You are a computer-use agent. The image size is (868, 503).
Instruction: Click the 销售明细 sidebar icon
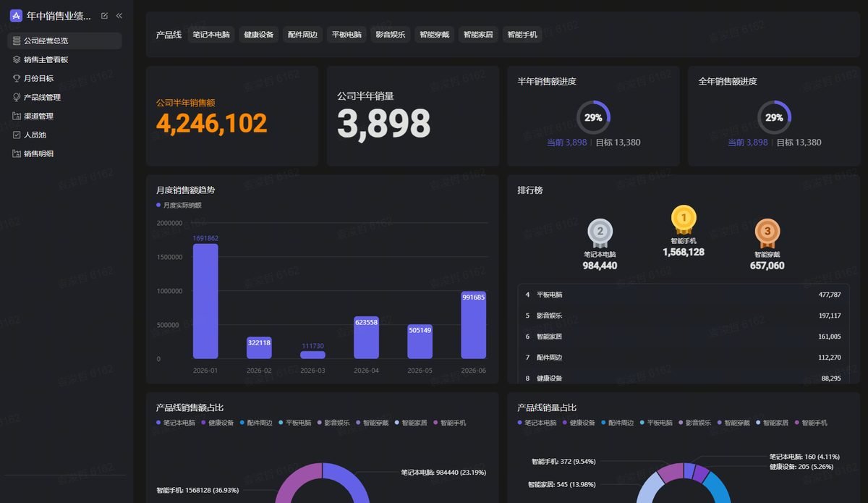tap(17, 153)
